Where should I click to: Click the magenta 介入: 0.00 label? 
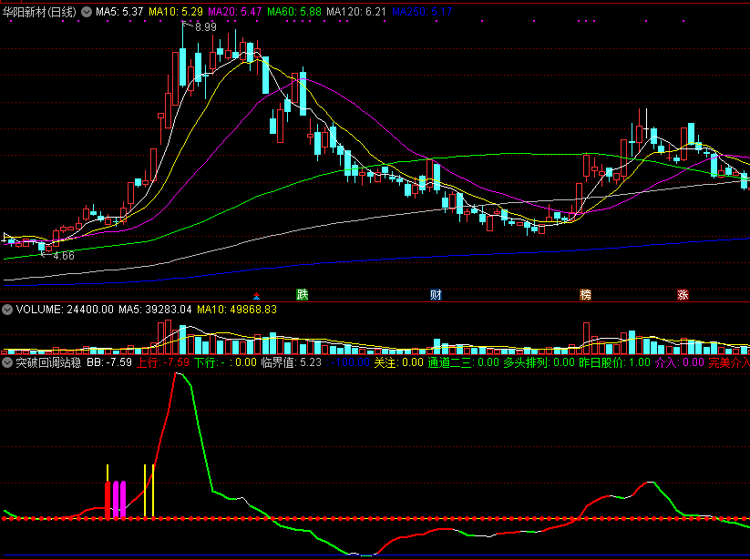coord(679,362)
